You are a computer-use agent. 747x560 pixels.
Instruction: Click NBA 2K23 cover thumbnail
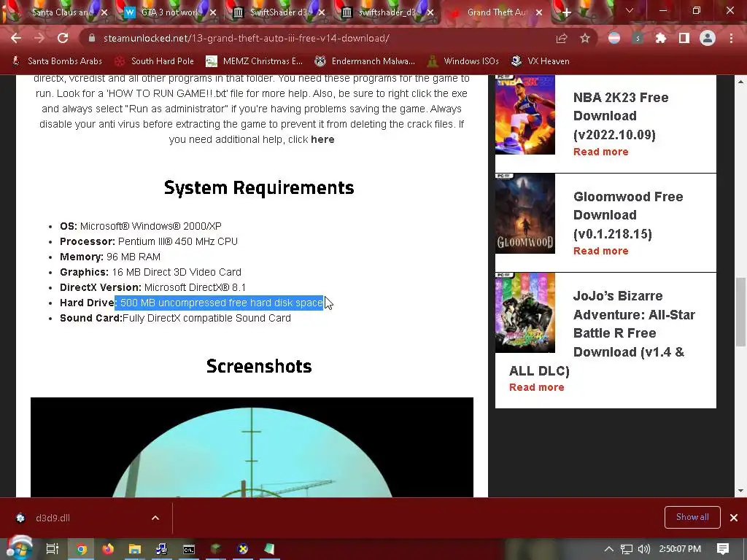525,114
